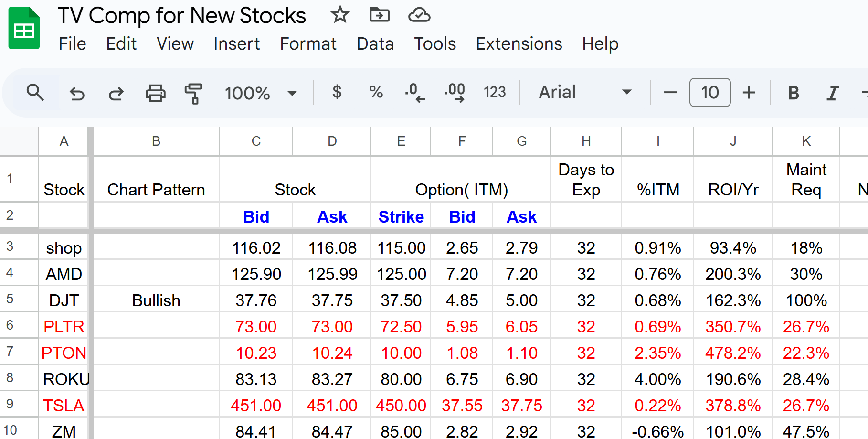Click the font size box showing 10
The height and width of the screenshot is (439, 868).
pos(710,92)
